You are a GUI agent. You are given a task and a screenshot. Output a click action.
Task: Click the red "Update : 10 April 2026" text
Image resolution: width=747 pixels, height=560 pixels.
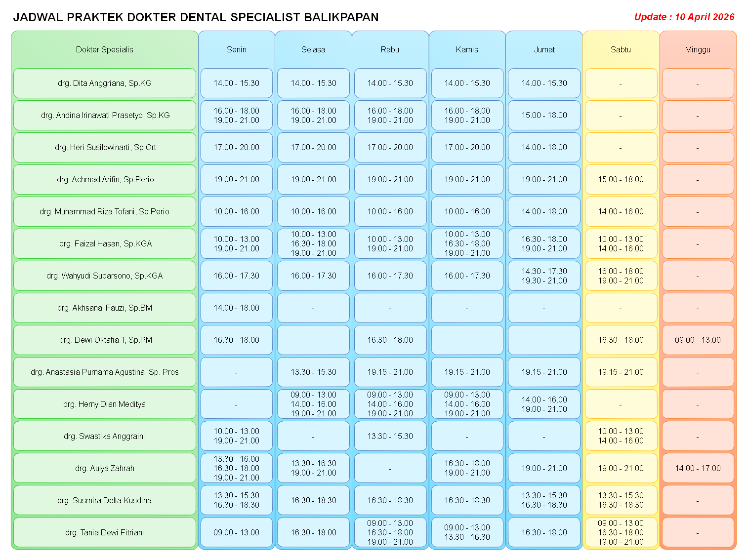[684, 17]
